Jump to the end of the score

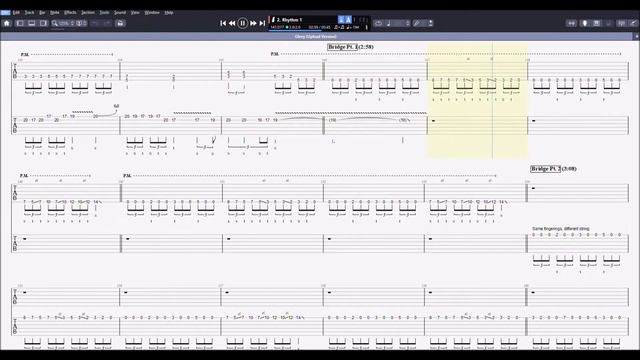point(262,23)
